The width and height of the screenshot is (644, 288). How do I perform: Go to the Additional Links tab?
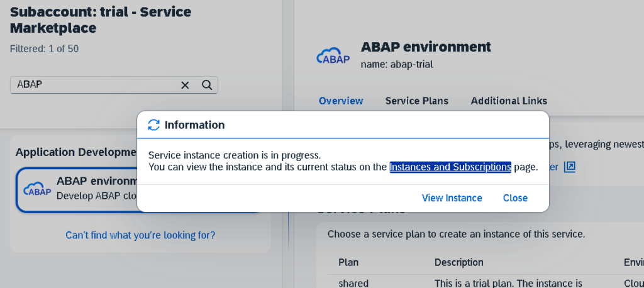[x=509, y=101]
